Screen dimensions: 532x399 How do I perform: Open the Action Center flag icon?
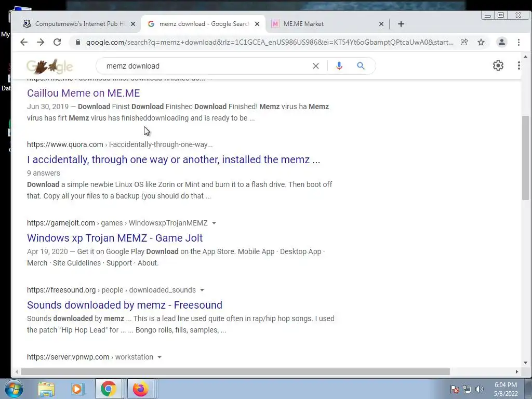(x=455, y=389)
